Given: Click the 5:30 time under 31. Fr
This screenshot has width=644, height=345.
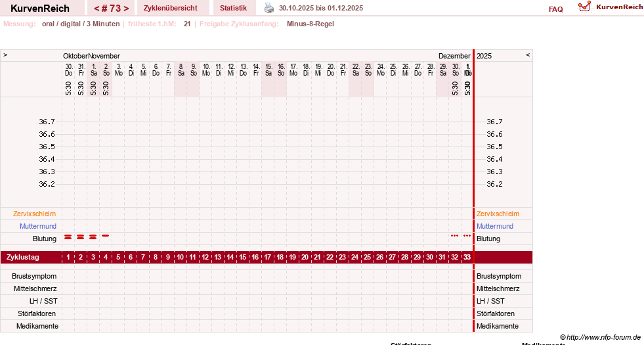Looking at the screenshot, I should tap(81, 88).
